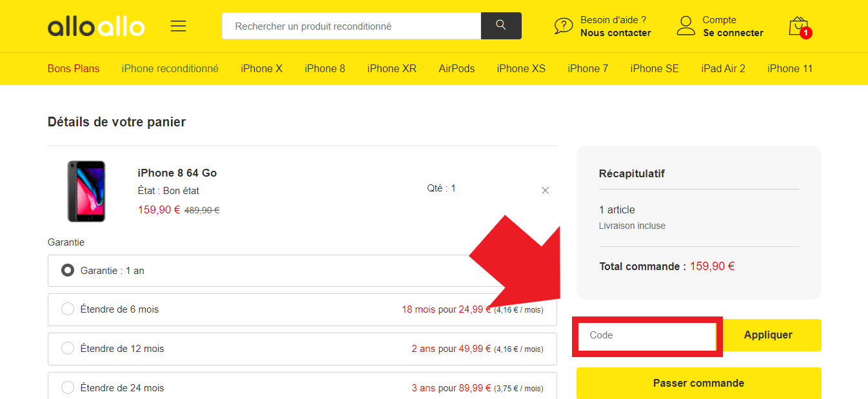Remove iPhone 8 from cart
Viewport: 868px width, 399px height.
coord(545,190)
